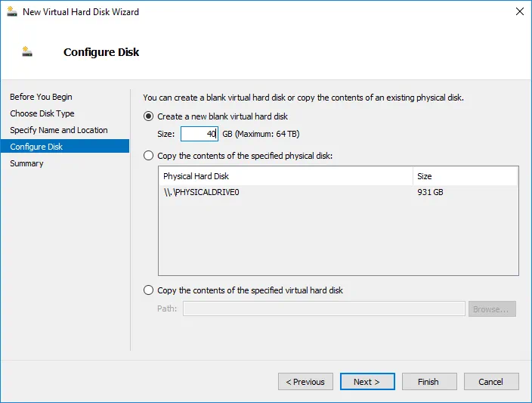
Task: Click the wizard icon in the title bar
Action: 11,11
